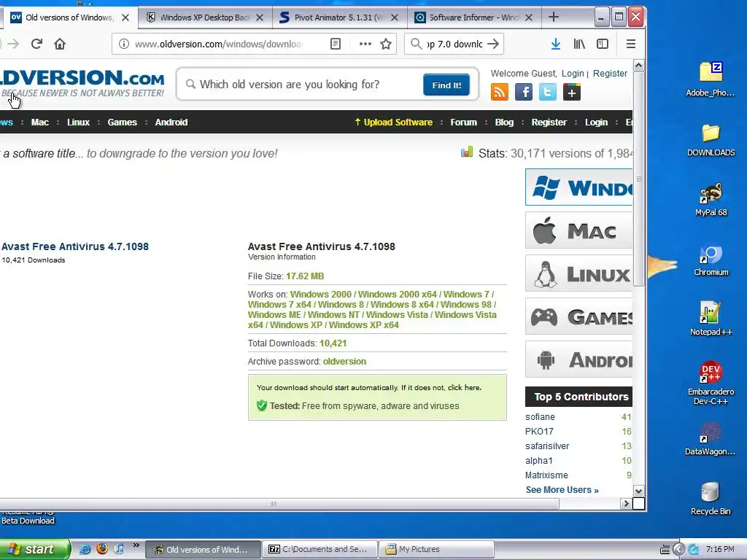This screenshot has height=560, width=747.
Task: Click the forward navigation arrow
Action: tap(13, 44)
